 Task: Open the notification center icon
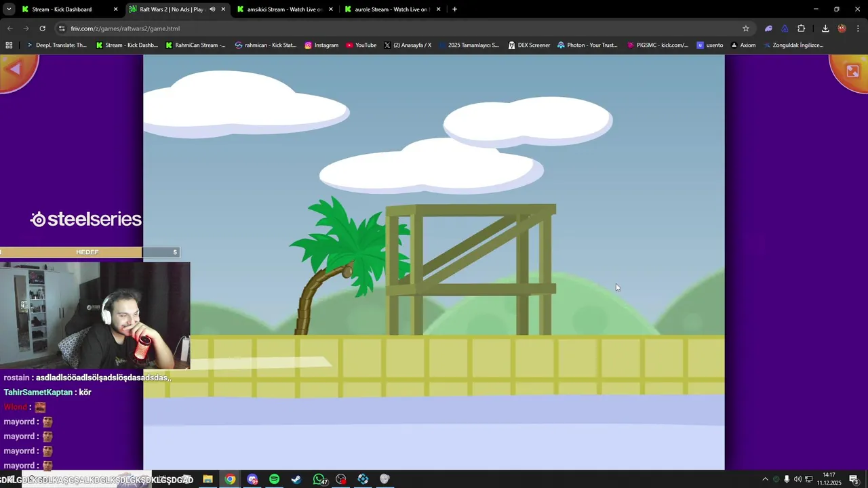pyautogui.click(x=854, y=479)
